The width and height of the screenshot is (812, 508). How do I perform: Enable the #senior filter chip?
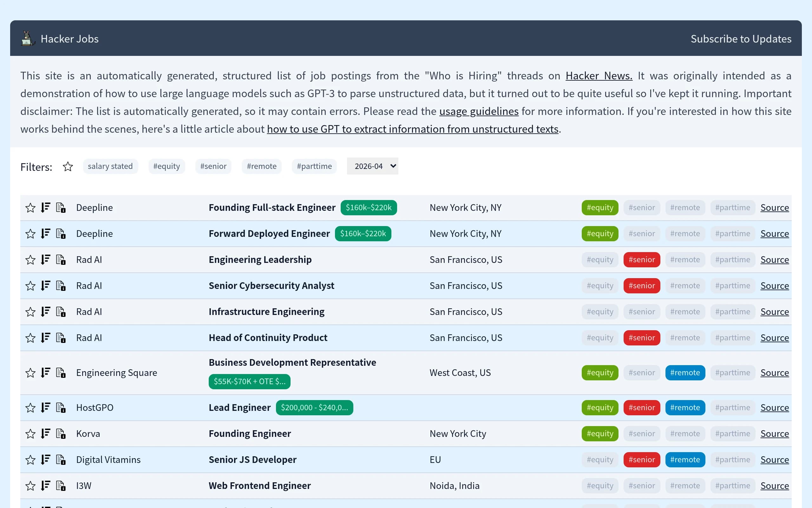point(213,166)
